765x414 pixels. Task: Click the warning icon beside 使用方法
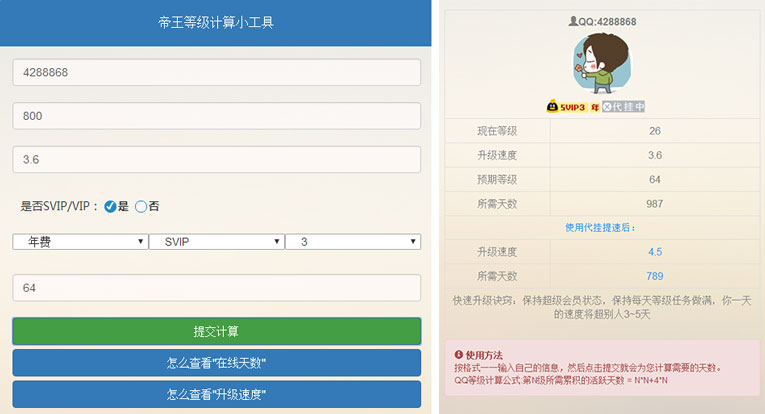point(458,355)
